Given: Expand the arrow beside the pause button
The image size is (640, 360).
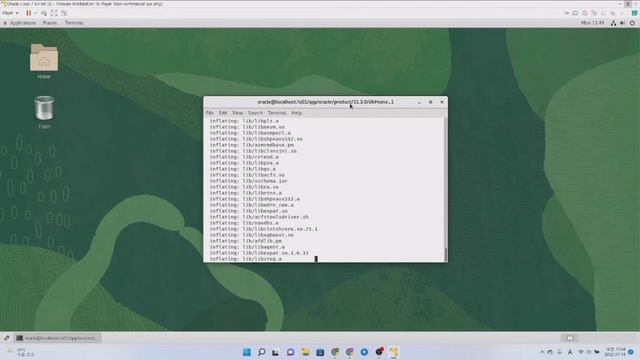Looking at the screenshot, I should [x=36, y=13].
